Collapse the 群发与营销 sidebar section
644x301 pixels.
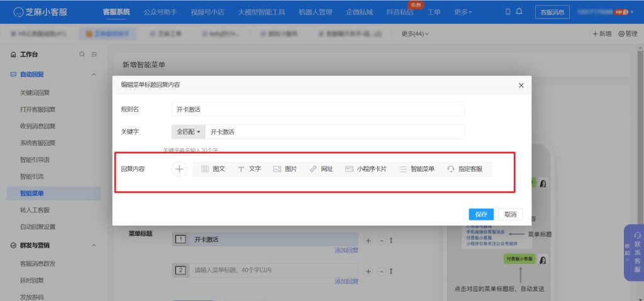(x=94, y=245)
